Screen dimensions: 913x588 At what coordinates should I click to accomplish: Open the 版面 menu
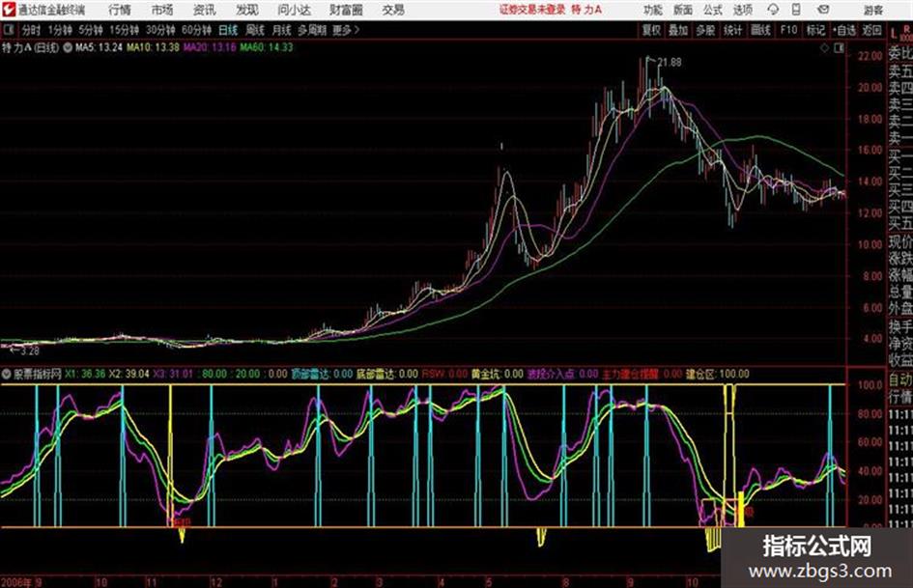pyautogui.click(x=683, y=10)
